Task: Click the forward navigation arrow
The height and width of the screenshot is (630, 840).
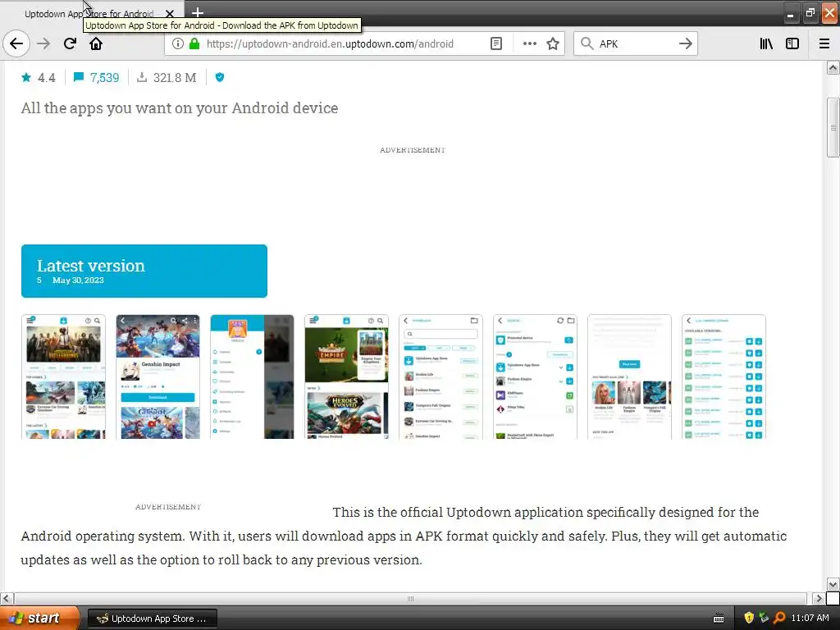Action: 43,44
